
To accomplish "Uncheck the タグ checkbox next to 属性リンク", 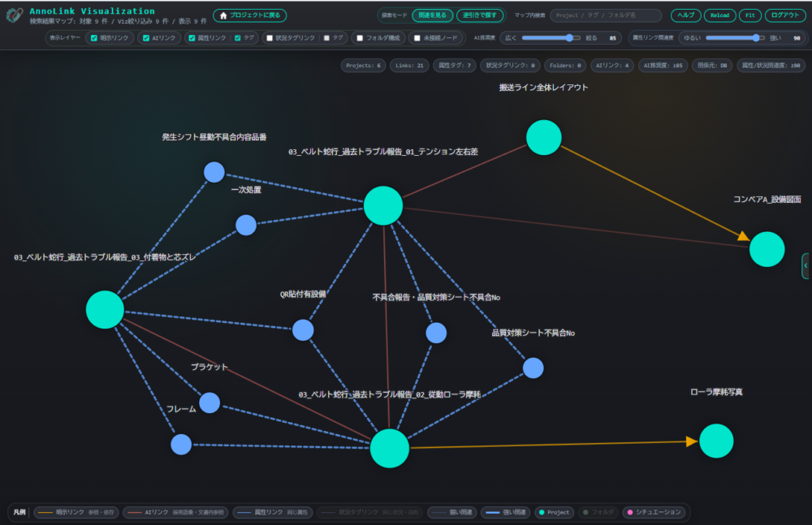I will point(237,38).
